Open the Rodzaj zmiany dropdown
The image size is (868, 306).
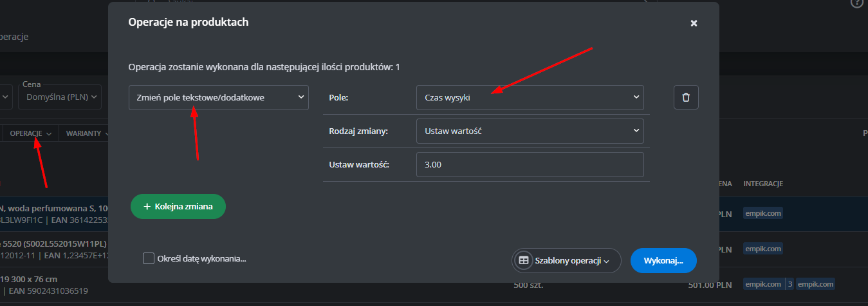tap(530, 131)
